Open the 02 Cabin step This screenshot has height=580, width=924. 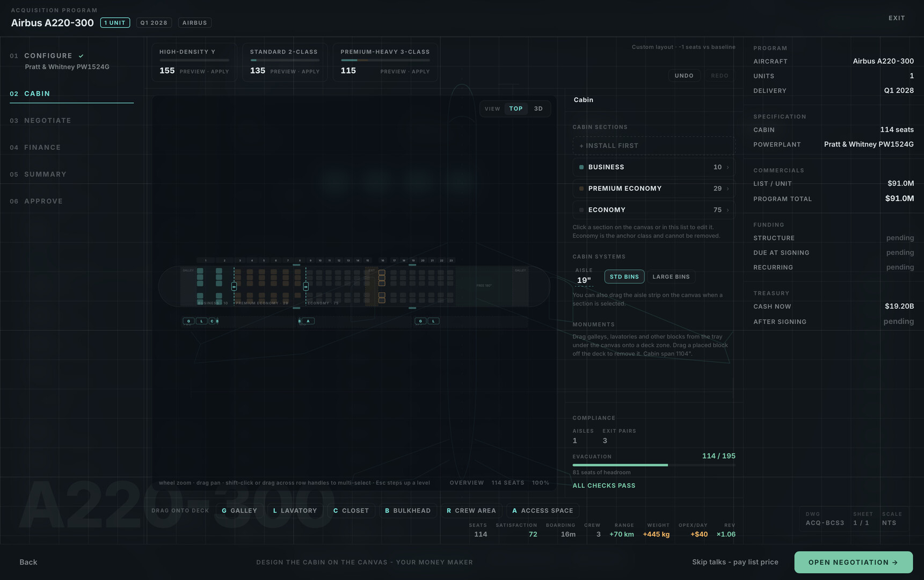pos(71,93)
